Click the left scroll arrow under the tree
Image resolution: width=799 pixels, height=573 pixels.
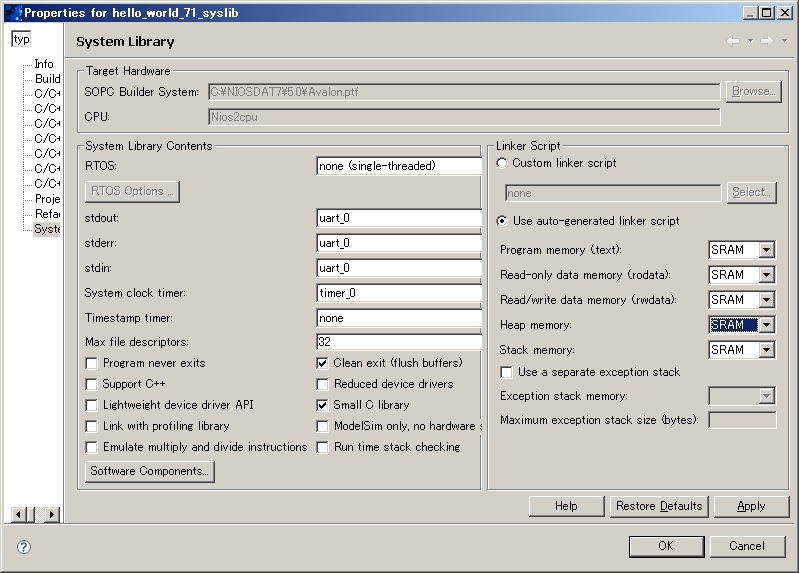coord(19,514)
